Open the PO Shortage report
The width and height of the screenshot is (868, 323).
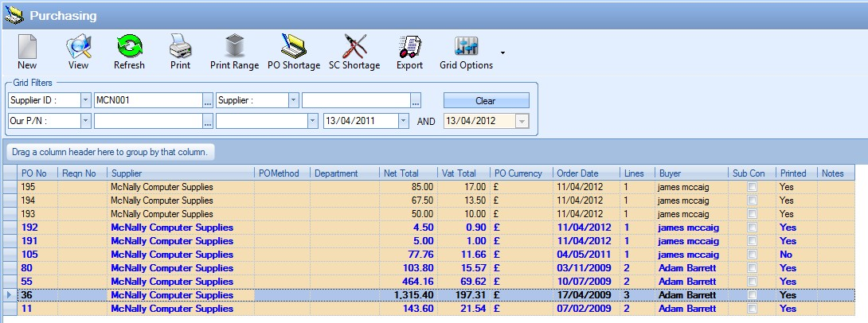coord(293,53)
